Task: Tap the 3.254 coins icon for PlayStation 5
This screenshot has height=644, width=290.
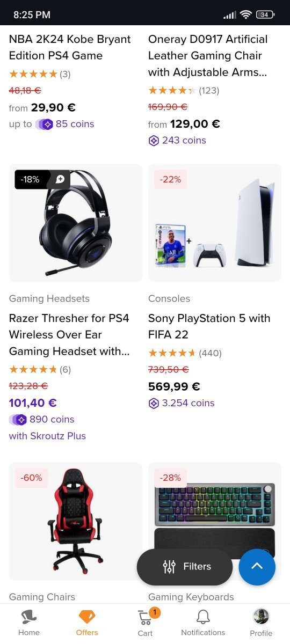Action: (154, 403)
